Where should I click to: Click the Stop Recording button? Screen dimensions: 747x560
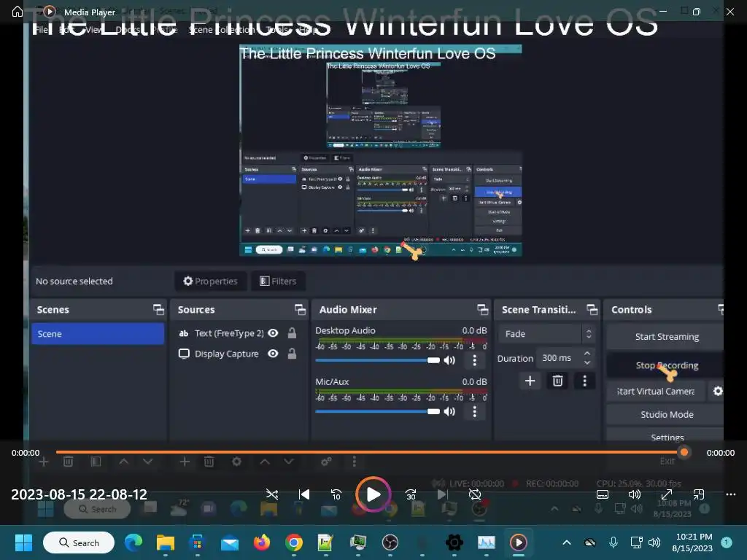pos(667,365)
